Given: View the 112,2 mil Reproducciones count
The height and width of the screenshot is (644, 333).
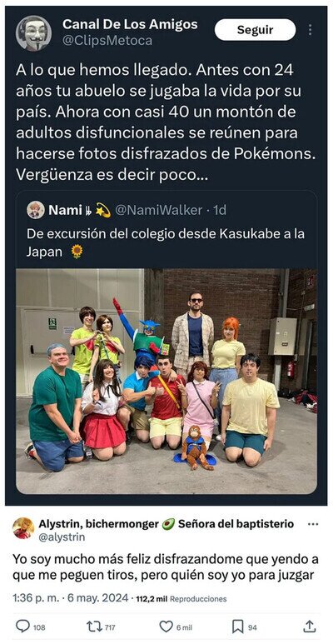Looking at the screenshot, I should (x=181, y=599).
